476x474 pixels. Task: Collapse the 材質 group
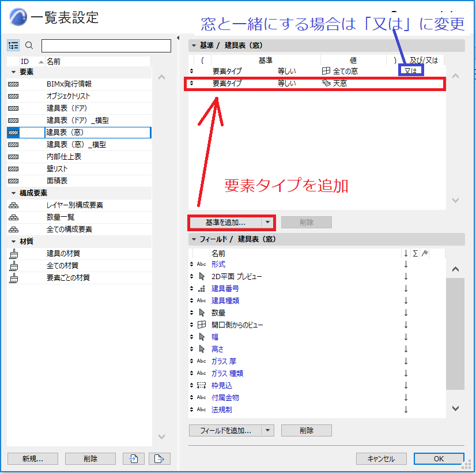click(x=13, y=241)
